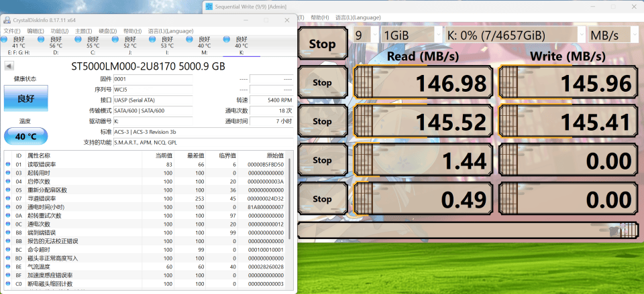Click the 支持的功能 field S.M.A.R.T., APM, NCQ, GPL

pyautogui.click(x=203, y=142)
